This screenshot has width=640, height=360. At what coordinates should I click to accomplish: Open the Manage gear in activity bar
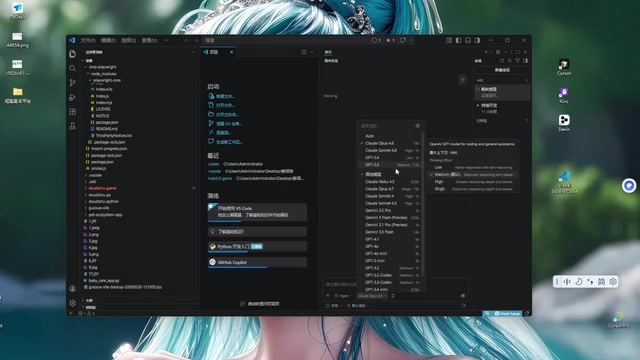[x=73, y=303]
